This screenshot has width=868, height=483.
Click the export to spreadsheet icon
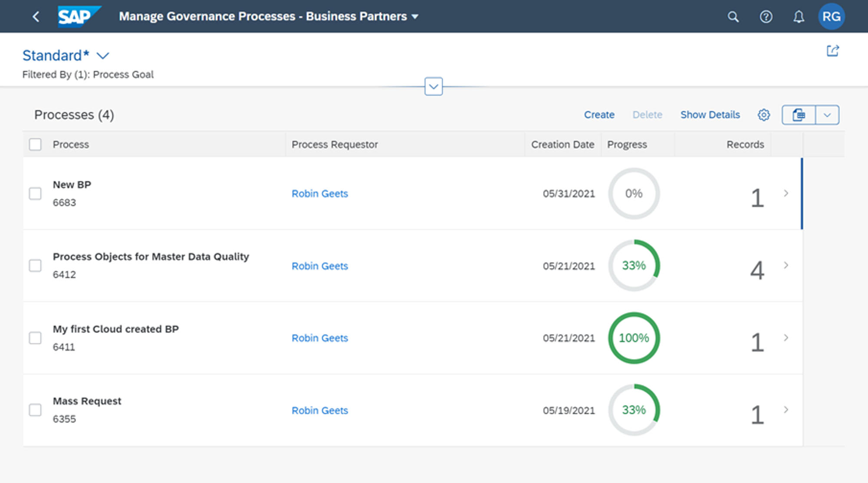click(799, 115)
